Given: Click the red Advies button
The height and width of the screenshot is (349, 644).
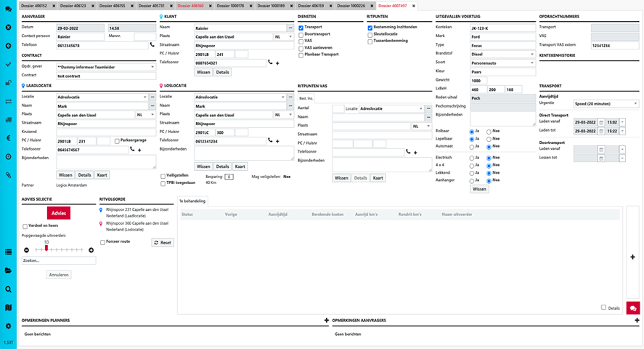Looking at the screenshot, I should (59, 213).
